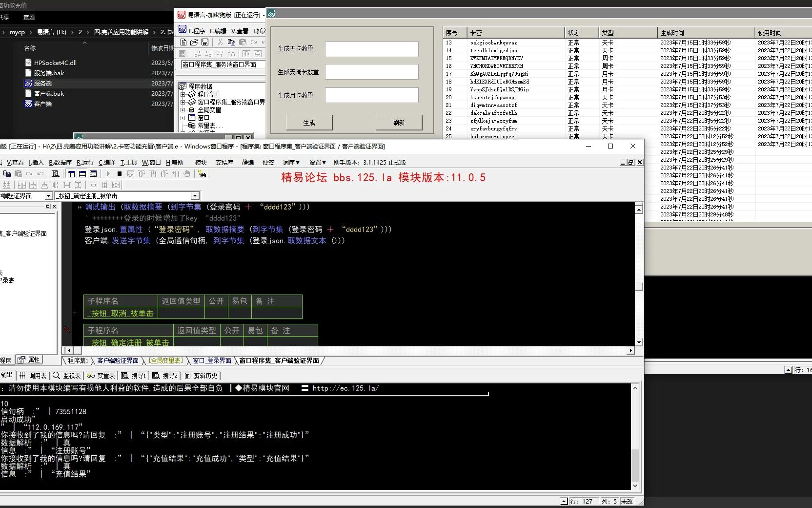Open the 词库 dropdown menu
The image size is (812, 508).
291,162
